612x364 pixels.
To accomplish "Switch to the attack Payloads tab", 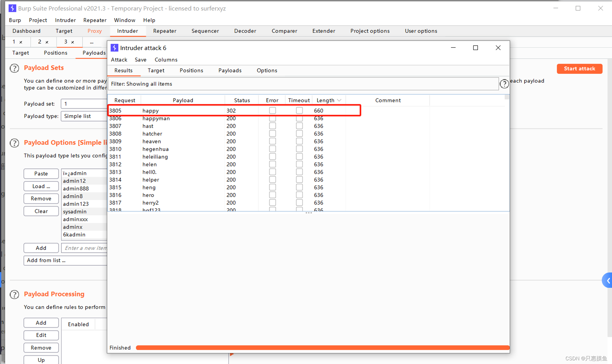I will (230, 70).
